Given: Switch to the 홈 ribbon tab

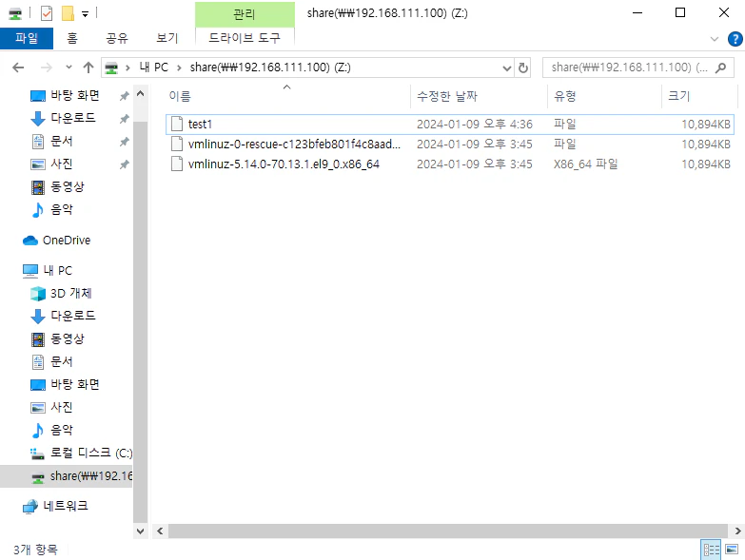Looking at the screenshot, I should pyautogui.click(x=72, y=38).
